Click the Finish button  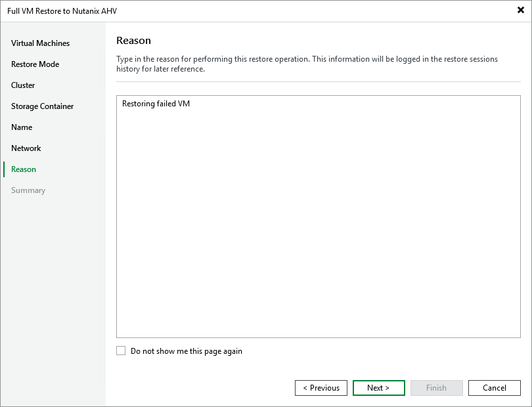437,387
